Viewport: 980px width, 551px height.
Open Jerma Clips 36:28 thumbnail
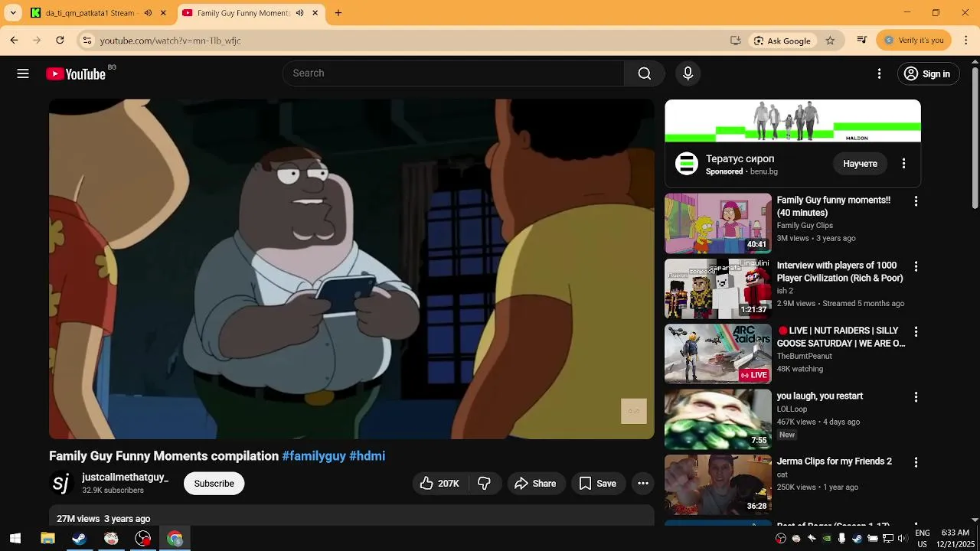point(718,485)
